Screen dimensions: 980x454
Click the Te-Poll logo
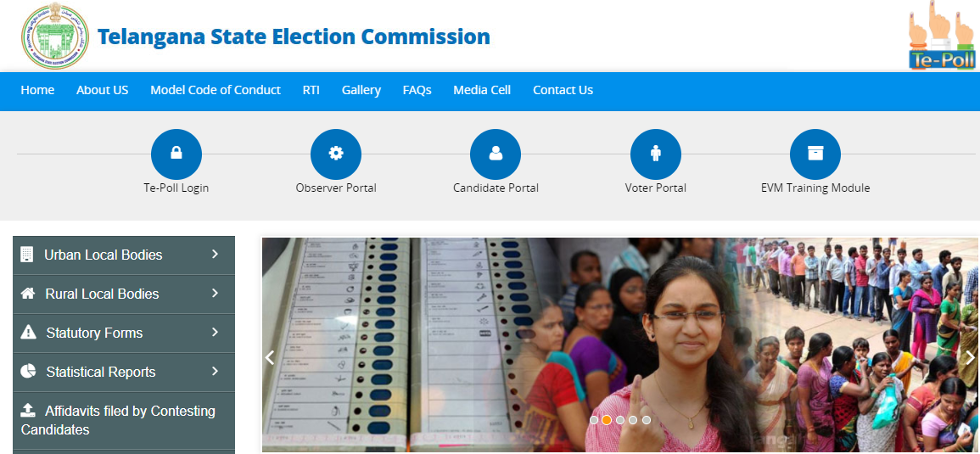pyautogui.click(x=941, y=36)
